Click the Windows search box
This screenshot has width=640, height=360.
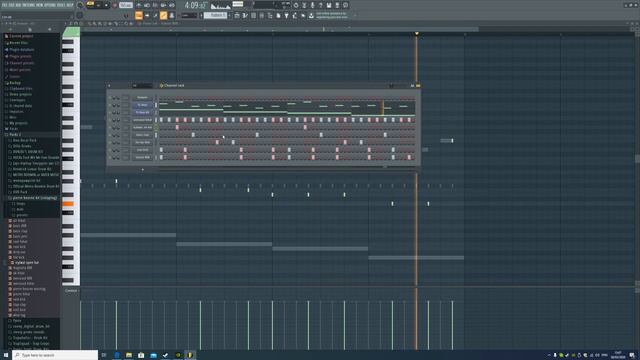55,355
